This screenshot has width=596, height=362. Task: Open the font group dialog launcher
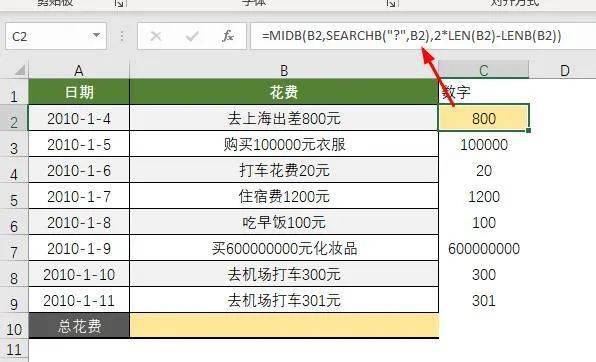391,3
